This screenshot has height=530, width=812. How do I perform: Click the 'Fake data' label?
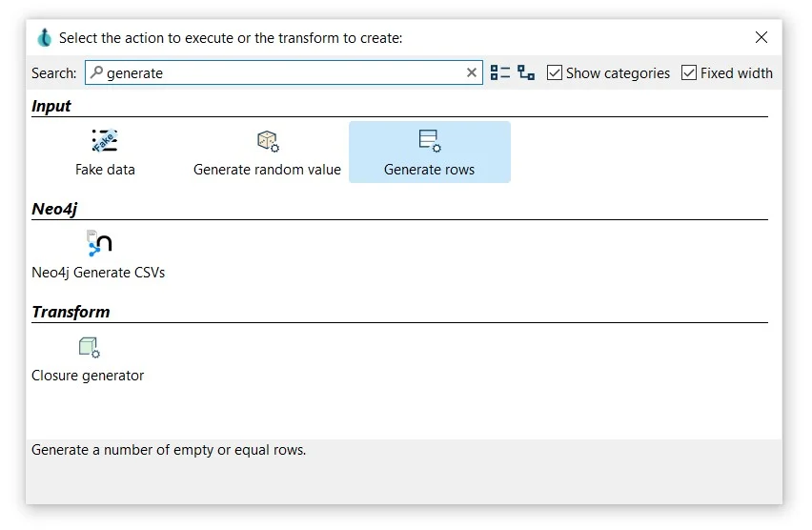pos(105,170)
